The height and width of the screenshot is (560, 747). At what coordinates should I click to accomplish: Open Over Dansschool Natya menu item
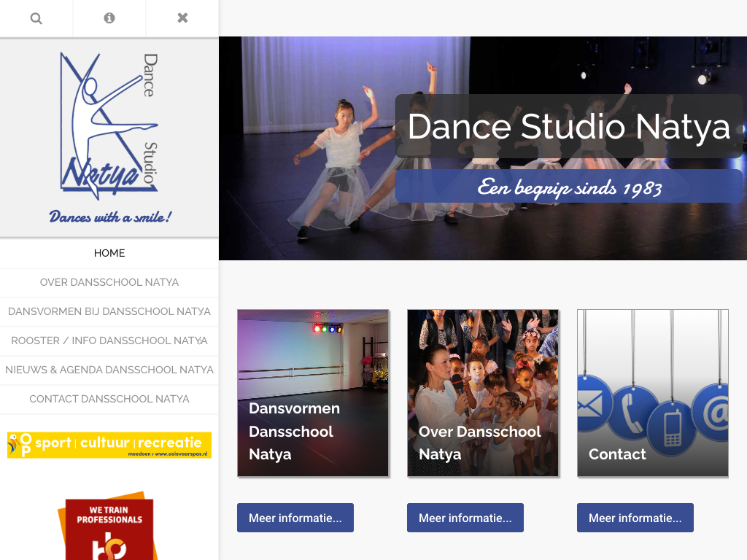pyautogui.click(x=109, y=282)
